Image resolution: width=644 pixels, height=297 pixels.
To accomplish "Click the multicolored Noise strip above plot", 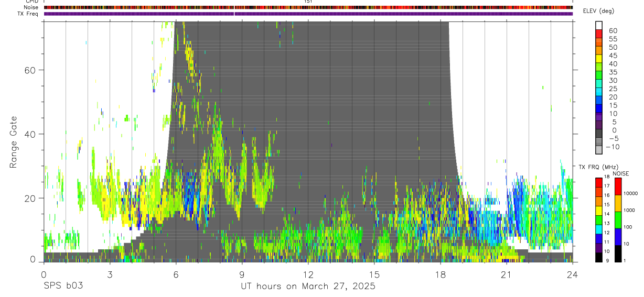I will pos(308,7).
